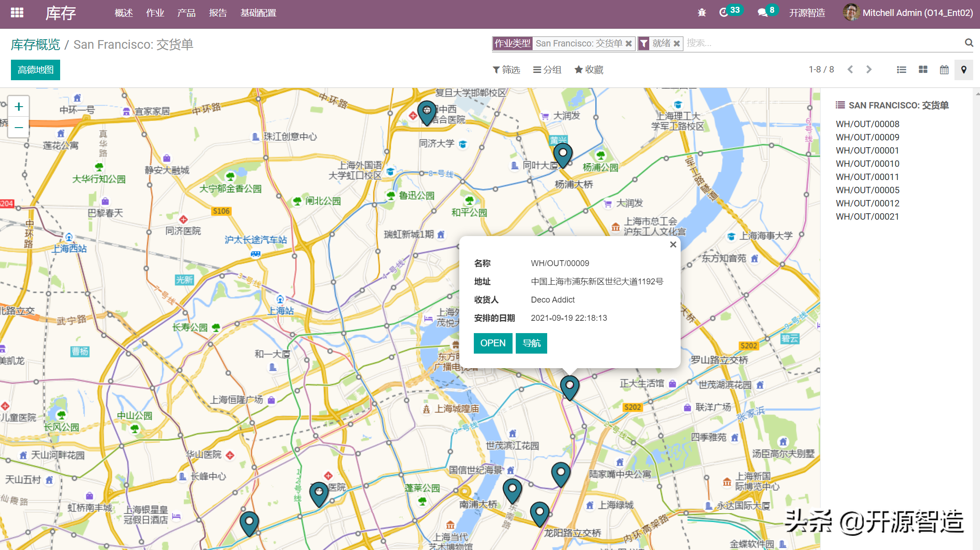Open the 基础配置 menu

pyautogui.click(x=258, y=13)
